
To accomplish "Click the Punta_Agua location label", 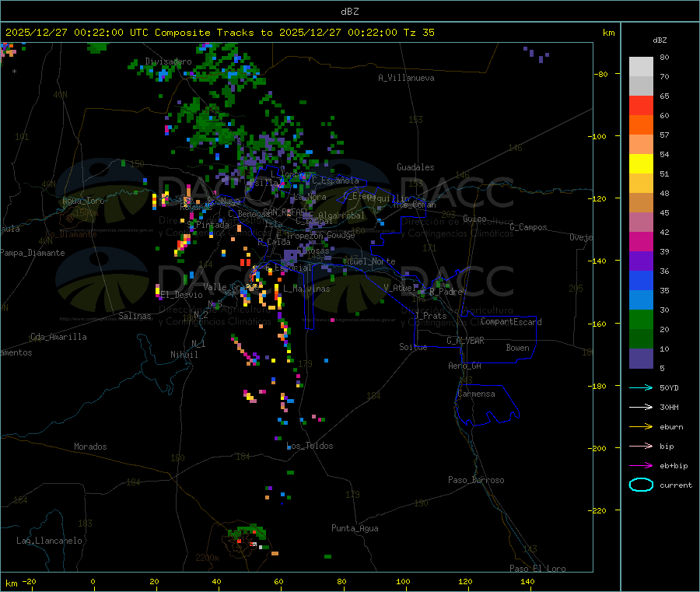I will coord(355,528).
